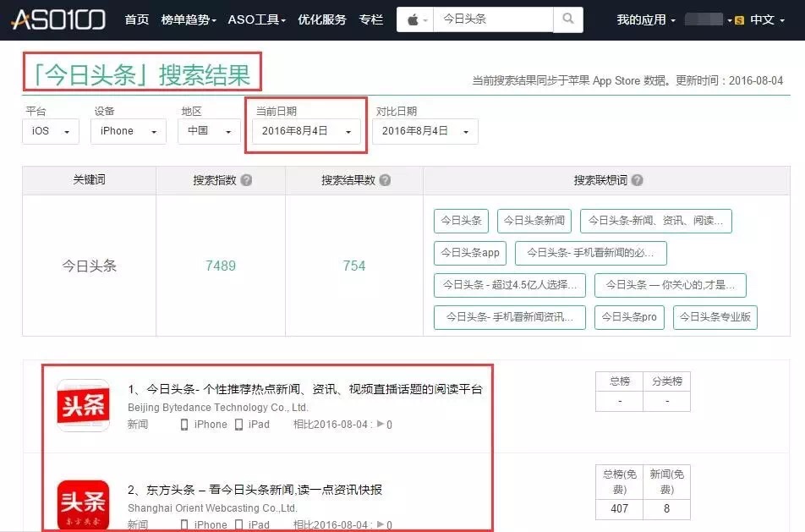Viewport: 805px width, 532px height.
Task: Click the 关键词 column header
Action: point(90,179)
